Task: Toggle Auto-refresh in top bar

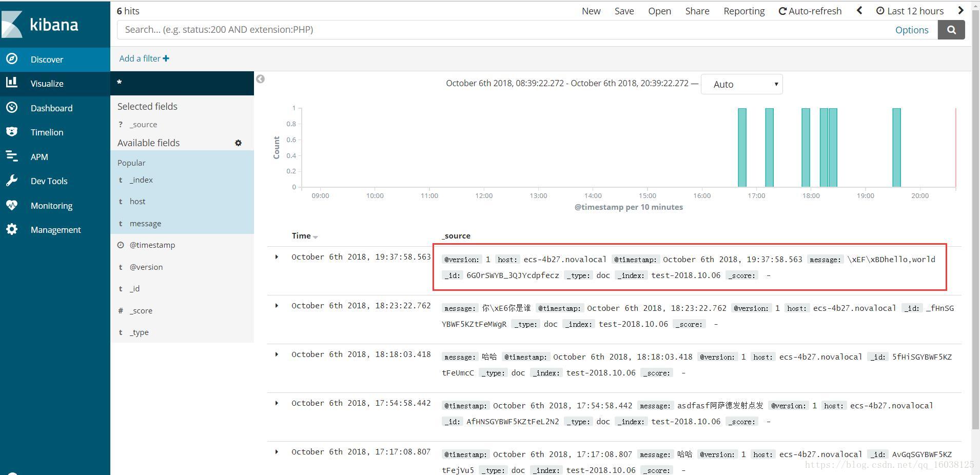Action: coord(810,11)
